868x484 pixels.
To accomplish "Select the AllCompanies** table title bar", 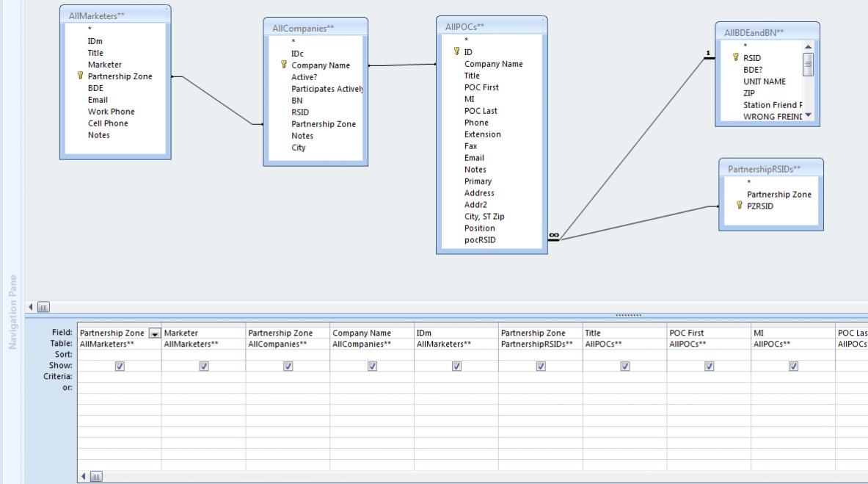I will tap(316, 28).
